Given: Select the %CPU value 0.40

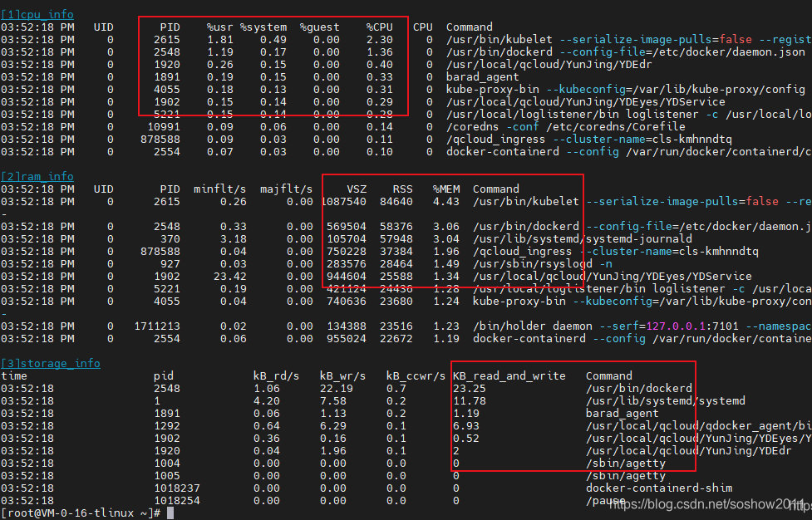Looking at the screenshot, I should pyautogui.click(x=380, y=65).
